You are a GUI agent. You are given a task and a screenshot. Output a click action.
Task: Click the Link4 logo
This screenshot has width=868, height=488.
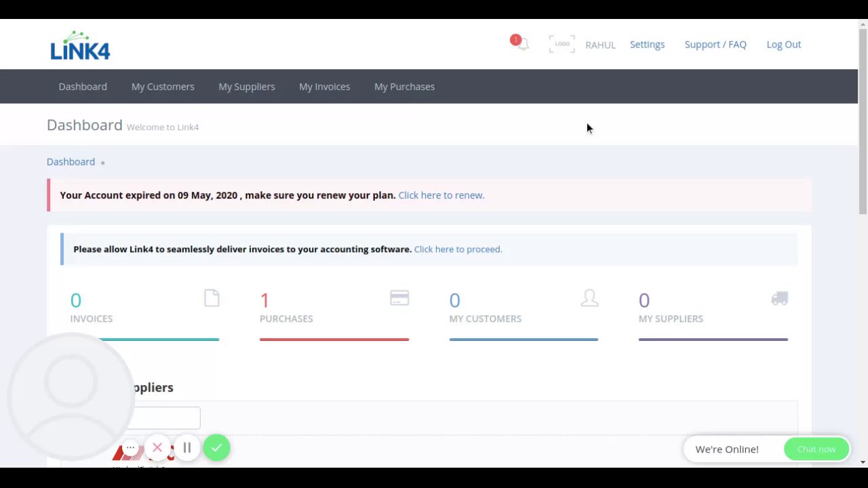click(x=80, y=45)
